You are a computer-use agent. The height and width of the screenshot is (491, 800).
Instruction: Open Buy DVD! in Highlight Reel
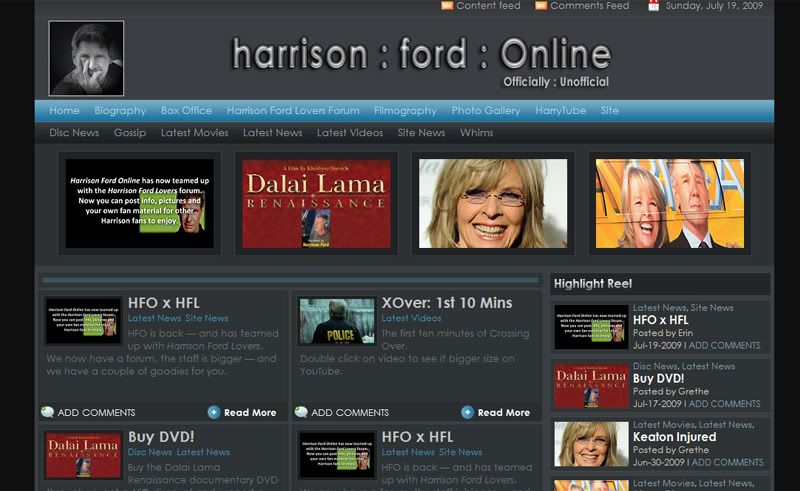tap(659, 379)
